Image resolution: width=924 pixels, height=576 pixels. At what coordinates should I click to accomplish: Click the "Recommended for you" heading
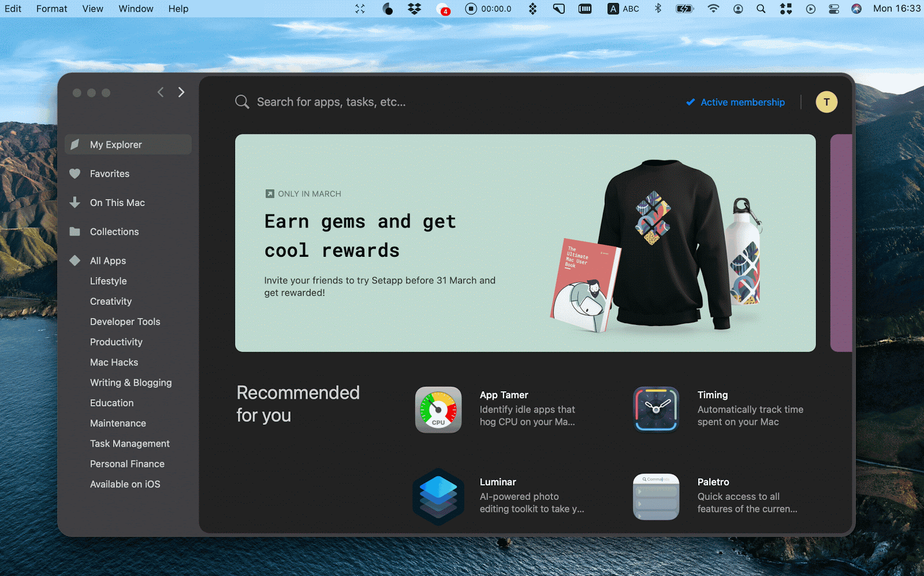coord(298,404)
